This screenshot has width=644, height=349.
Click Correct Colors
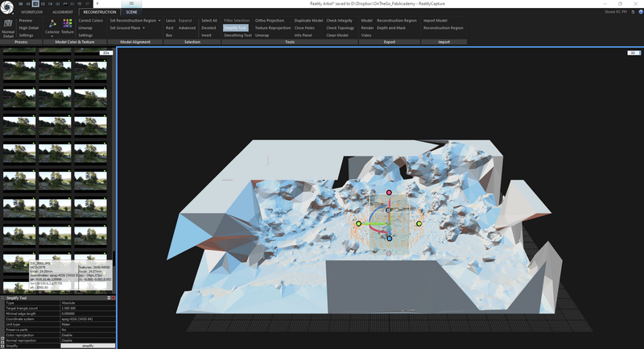[91, 21]
